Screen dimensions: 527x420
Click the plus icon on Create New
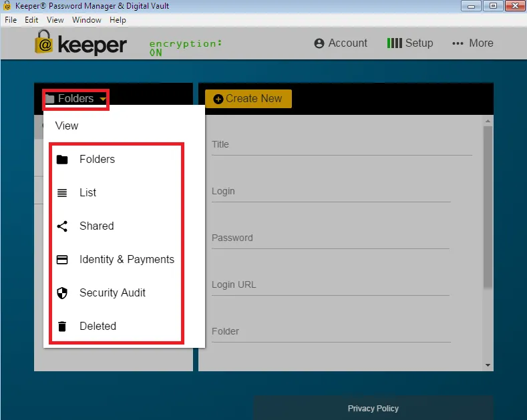218,99
